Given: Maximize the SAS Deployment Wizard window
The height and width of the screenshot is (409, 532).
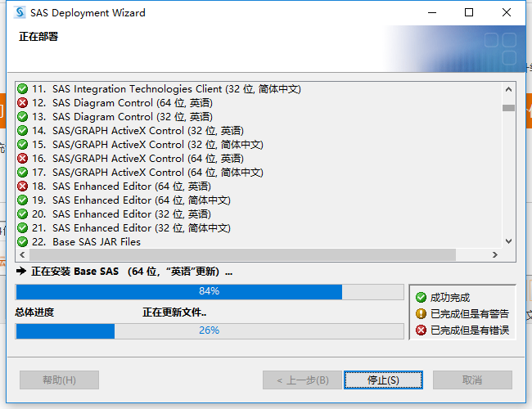Looking at the screenshot, I should tap(469, 12).
